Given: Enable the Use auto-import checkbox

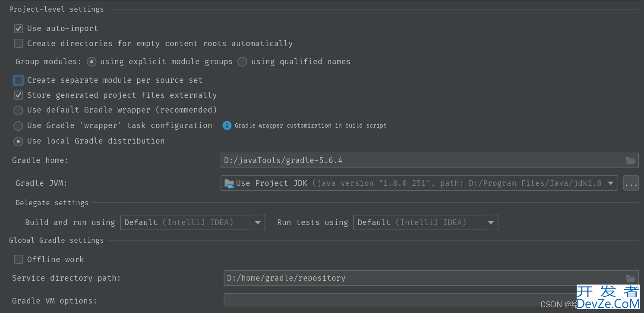Looking at the screenshot, I should (19, 28).
